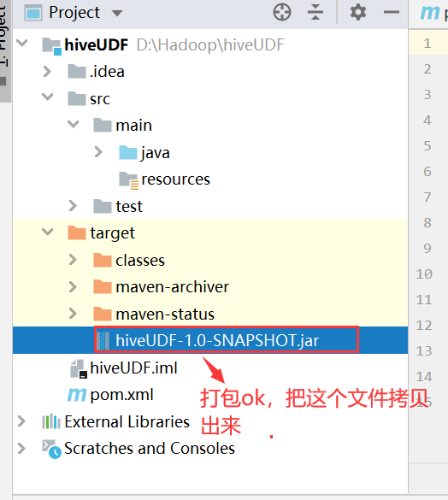This screenshot has height=500, width=448.
Task: Expand the maven-archiver folder
Action: pyautogui.click(x=73, y=286)
